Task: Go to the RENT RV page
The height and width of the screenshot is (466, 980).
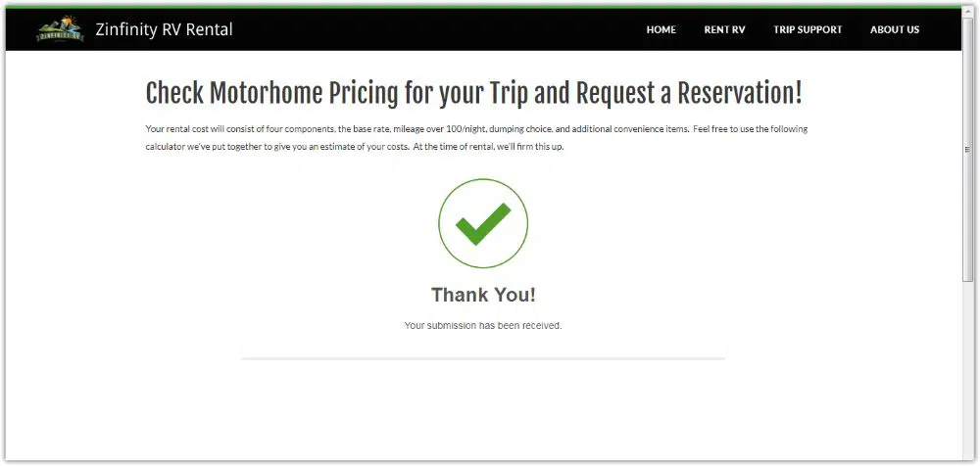Action: (x=724, y=29)
